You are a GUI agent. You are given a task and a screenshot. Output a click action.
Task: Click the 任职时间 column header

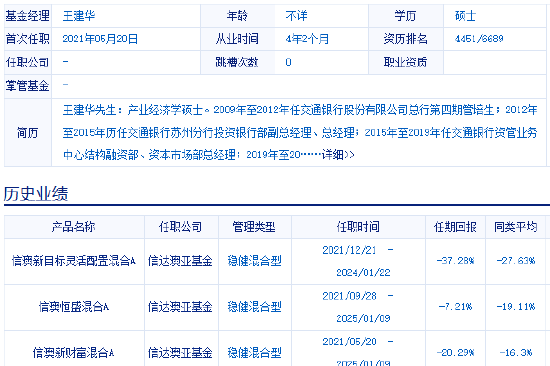[x=358, y=227]
